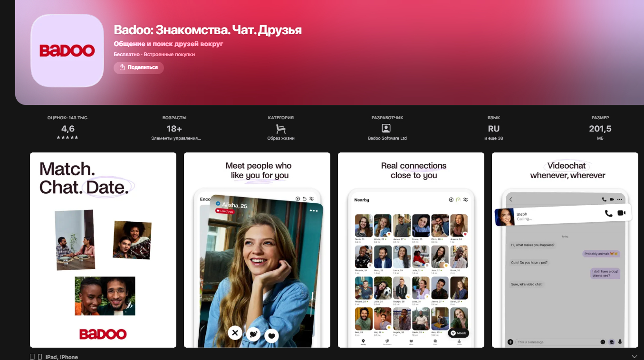
Task: Click the title "Badoo: Знакомства. Чат. Друзья"
Action: (208, 30)
